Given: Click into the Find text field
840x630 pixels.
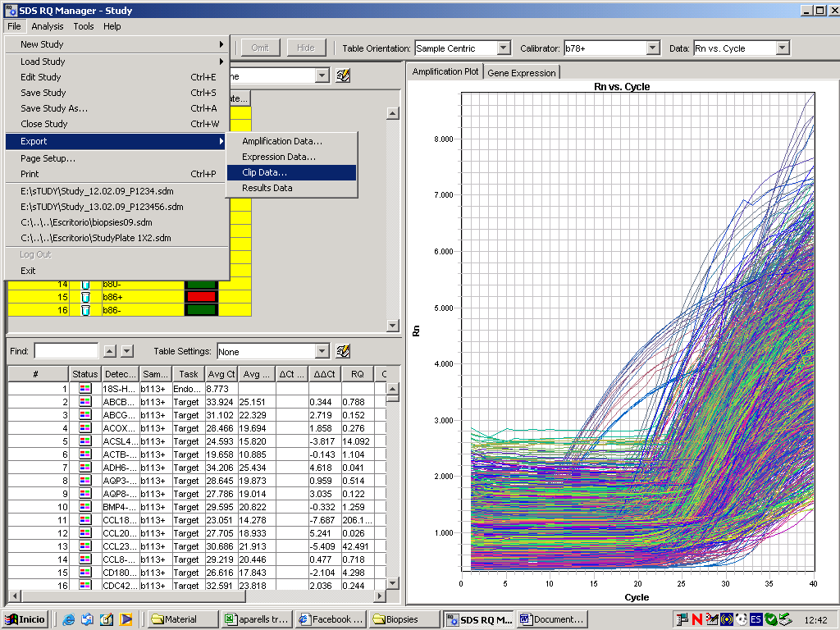Looking at the screenshot, I should tap(66, 351).
